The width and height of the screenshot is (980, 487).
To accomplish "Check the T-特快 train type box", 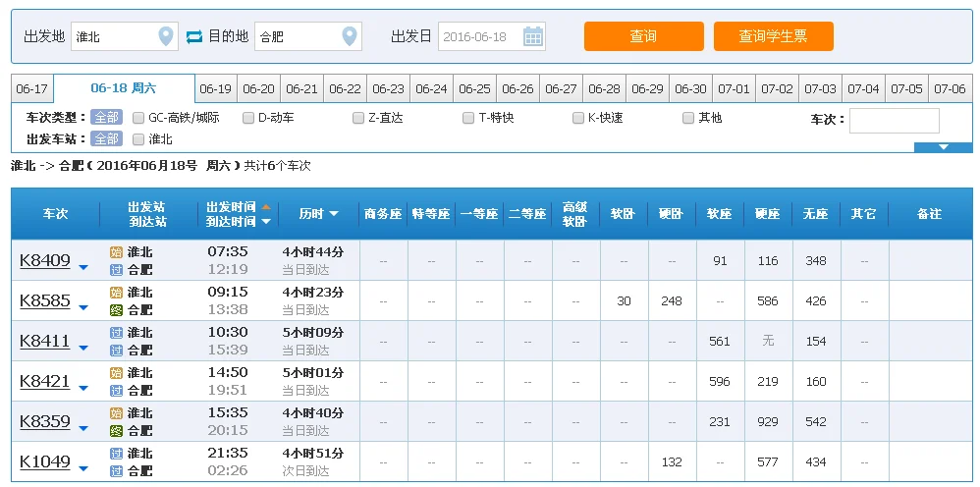I will tap(468, 118).
